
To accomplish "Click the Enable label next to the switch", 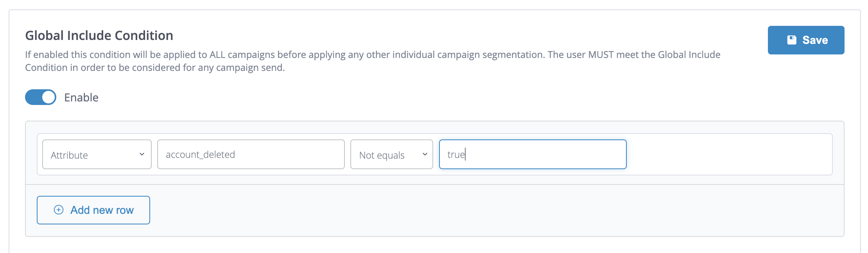I will 81,98.
